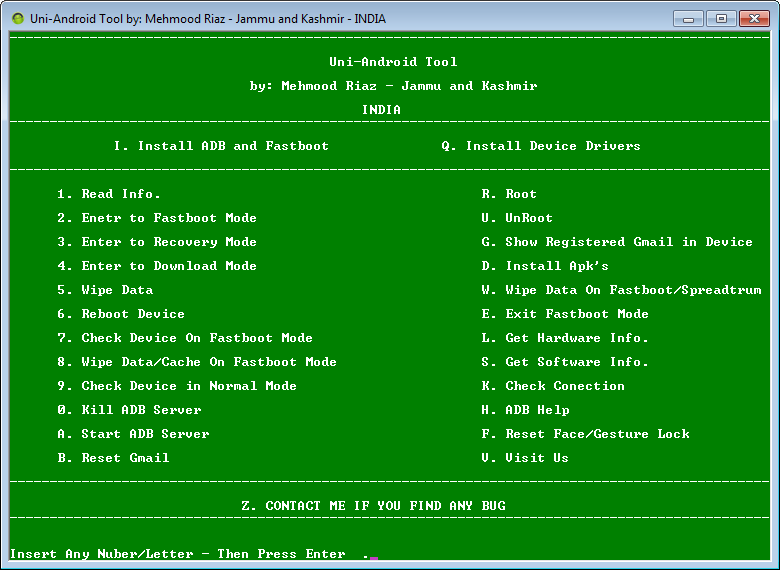Maximize the Uni-Android Tool window
This screenshot has width=780, height=570.
[x=721, y=19]
